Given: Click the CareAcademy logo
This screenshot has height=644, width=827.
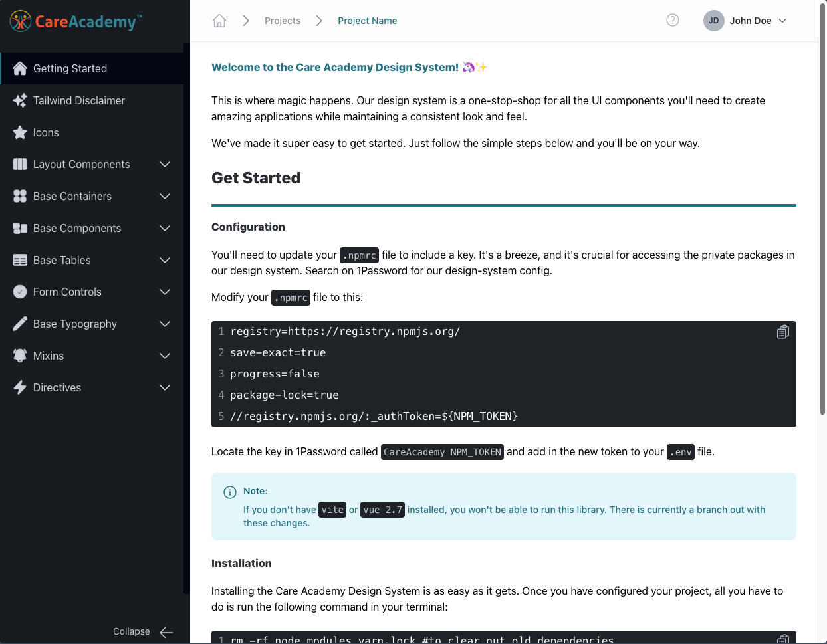Looking at the screenshot, I should click(x=76, y=21).
